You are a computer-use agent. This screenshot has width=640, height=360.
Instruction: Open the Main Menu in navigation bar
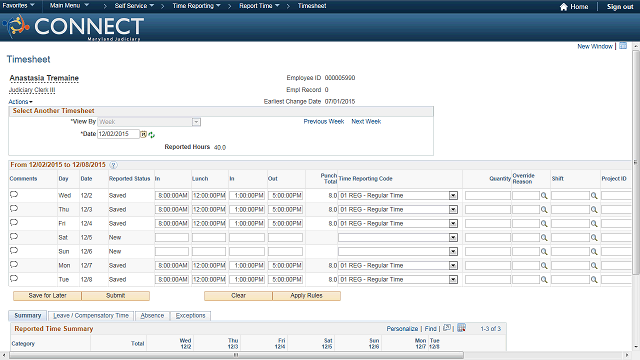[69, 6]
